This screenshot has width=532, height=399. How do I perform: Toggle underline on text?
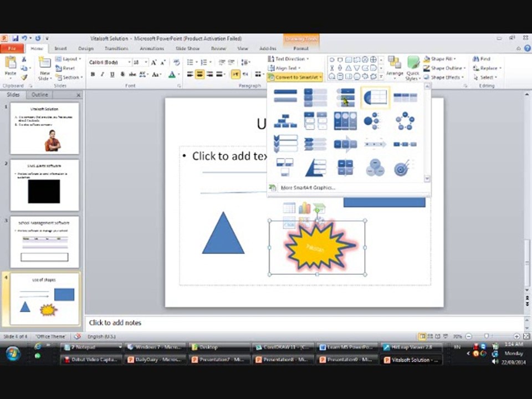[112, 74]
